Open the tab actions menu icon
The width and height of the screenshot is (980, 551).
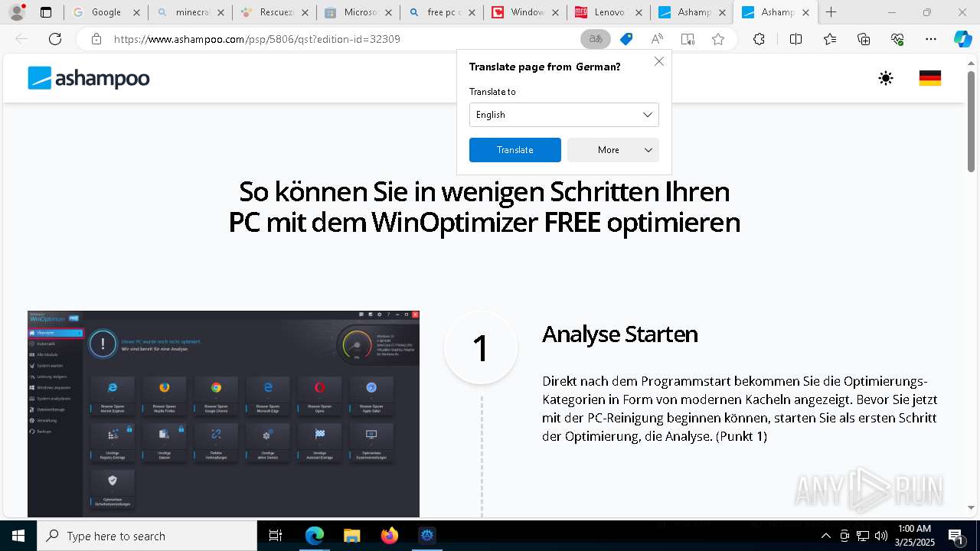46,12
